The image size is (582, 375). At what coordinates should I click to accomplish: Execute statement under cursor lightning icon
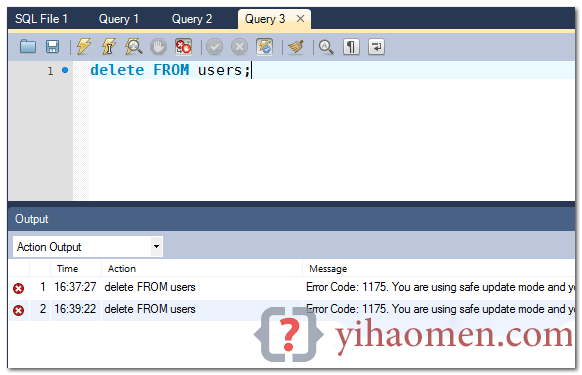(109, 47)
